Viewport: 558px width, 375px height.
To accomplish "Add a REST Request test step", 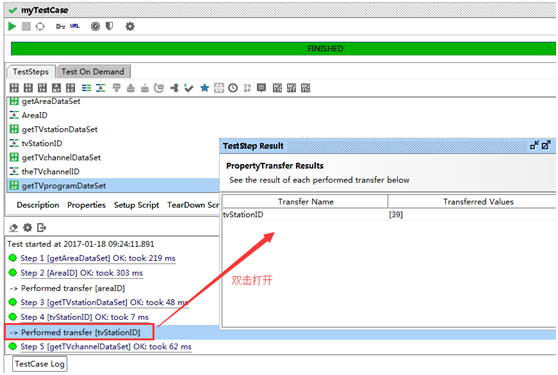I will pos(28,88).
